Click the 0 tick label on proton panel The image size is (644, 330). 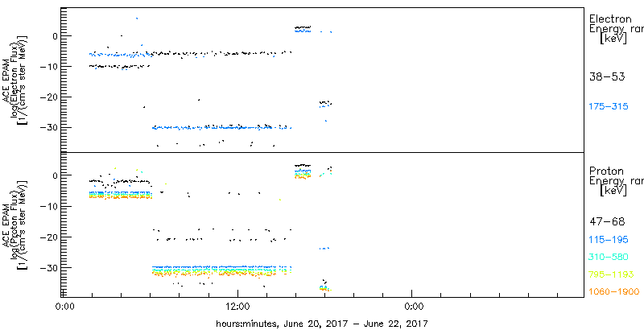(x=55, y=175)
